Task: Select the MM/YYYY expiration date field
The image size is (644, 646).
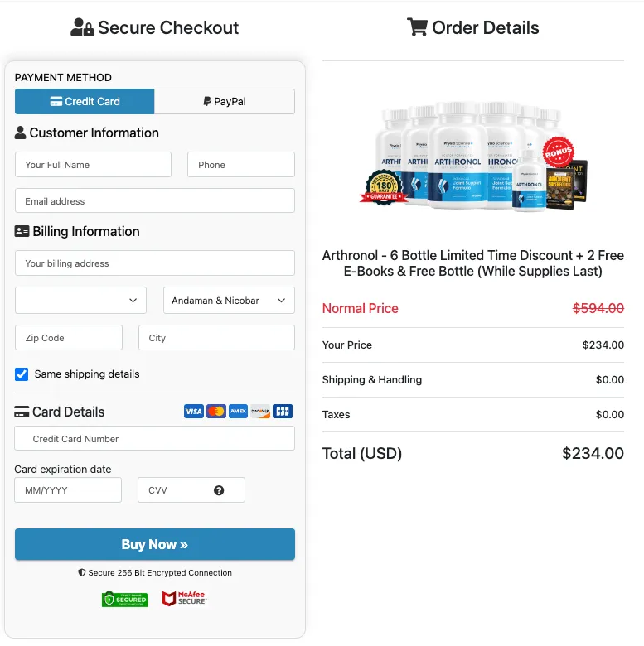Action: pos(68,490)
